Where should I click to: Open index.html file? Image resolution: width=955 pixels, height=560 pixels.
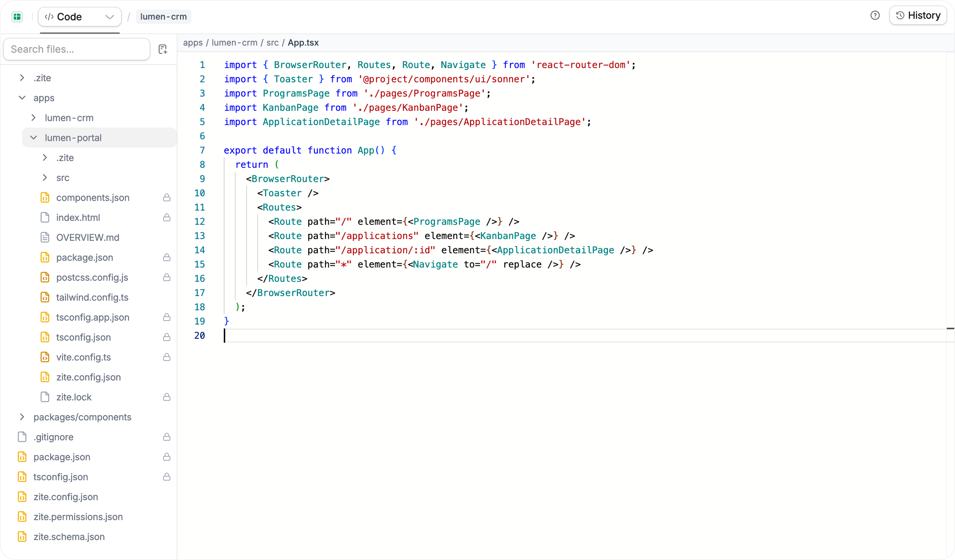[x=78, y=218]
